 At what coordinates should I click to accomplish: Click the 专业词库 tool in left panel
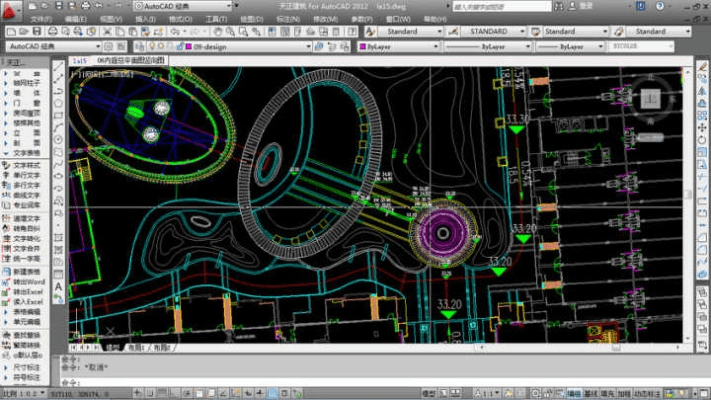(x=25, y=203)
